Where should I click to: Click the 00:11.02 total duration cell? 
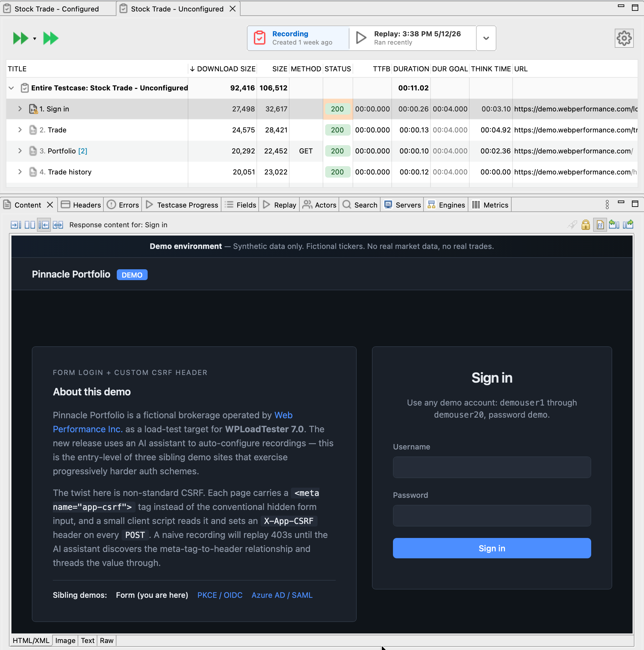411,88
